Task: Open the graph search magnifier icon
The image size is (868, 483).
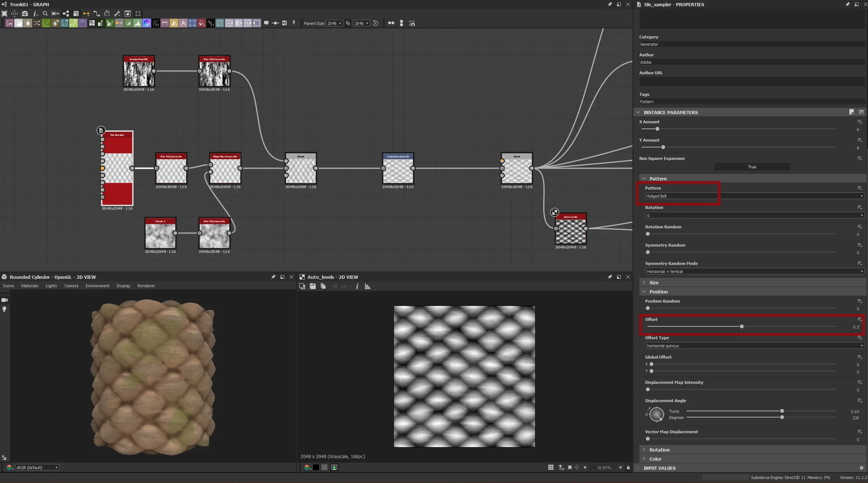Action: click(x=45, y=14)
